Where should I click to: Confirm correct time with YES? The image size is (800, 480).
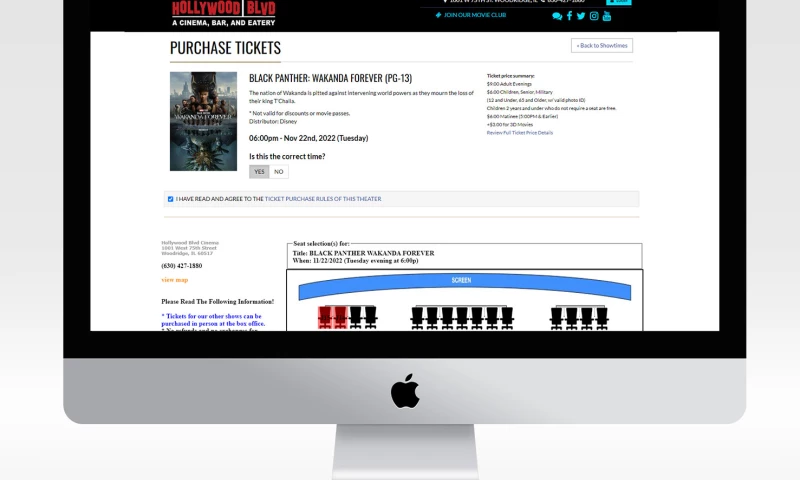pos(259,172)
